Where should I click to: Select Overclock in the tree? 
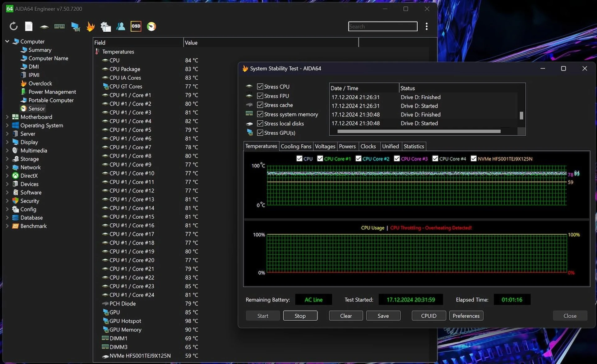point(40,84)
